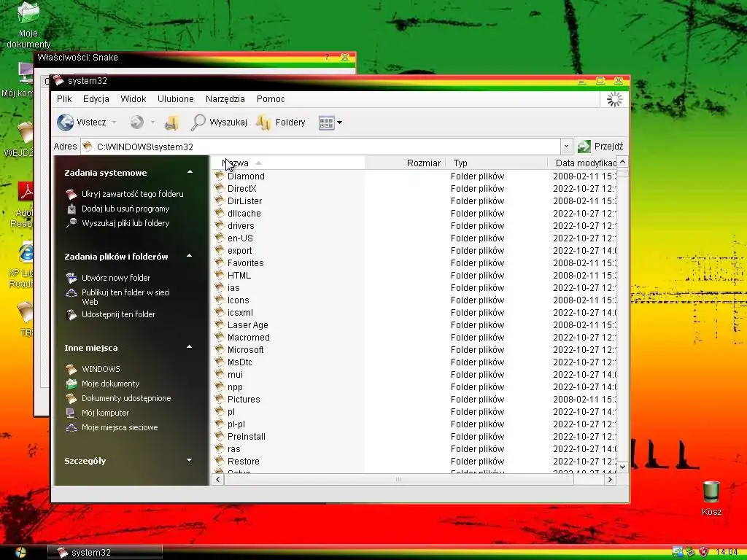Collapse Zadania plików i folderów section

(189, 256)
